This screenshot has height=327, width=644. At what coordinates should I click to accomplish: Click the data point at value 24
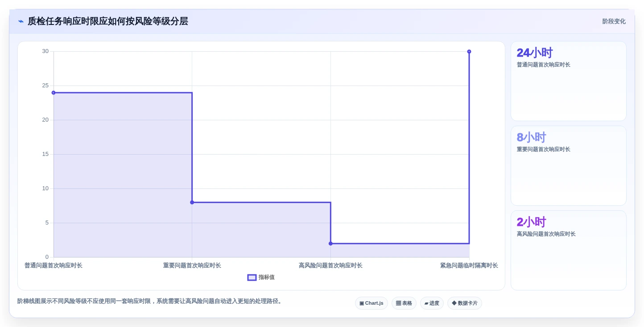(x=54, y=93)
